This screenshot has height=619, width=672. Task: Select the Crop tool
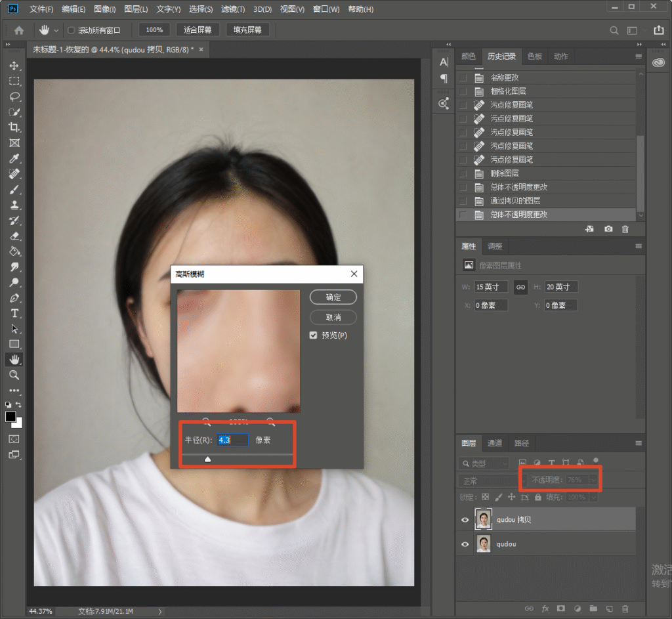14,127
